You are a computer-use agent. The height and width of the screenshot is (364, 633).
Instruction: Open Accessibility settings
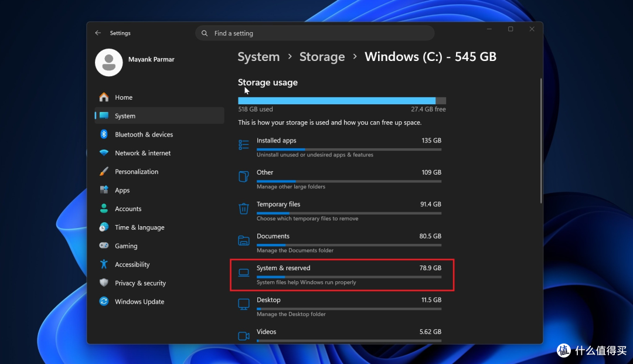click(159, 264)
